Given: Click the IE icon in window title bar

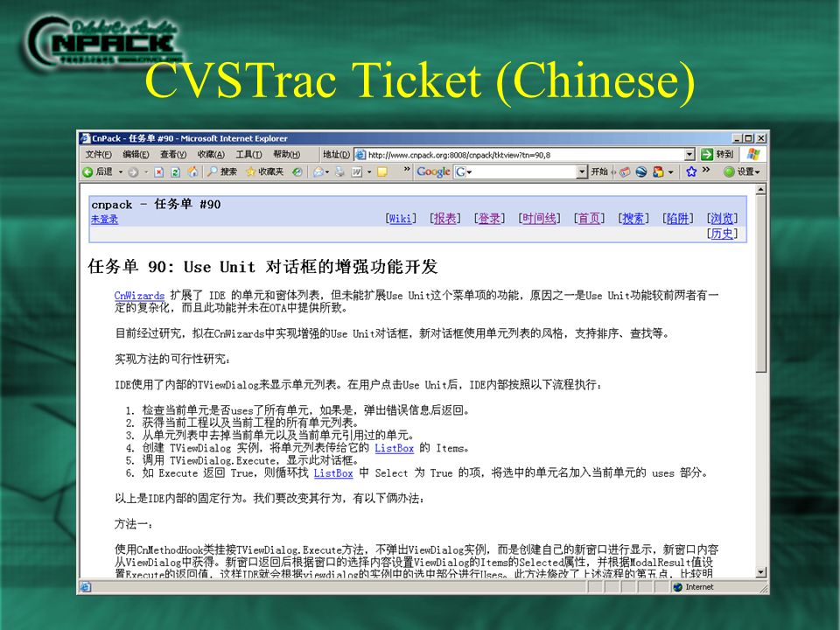Looking at the screenshot, I should coord(85,138).
